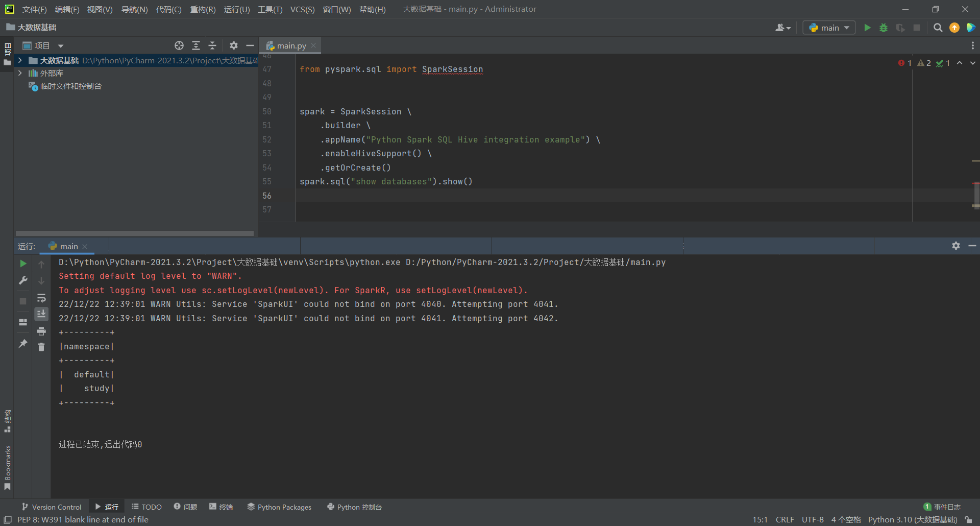Jump to previous highlighted error arrow

click(x=960, y=63)
